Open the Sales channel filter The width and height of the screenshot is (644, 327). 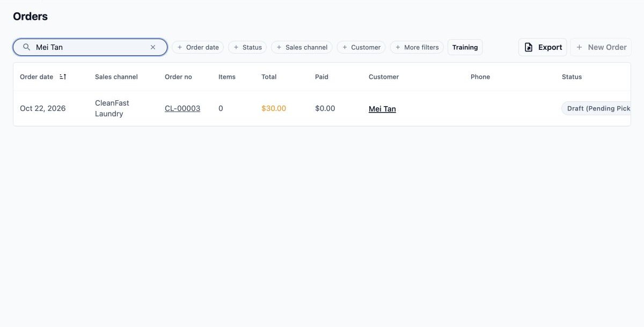(x=302, y=47)
